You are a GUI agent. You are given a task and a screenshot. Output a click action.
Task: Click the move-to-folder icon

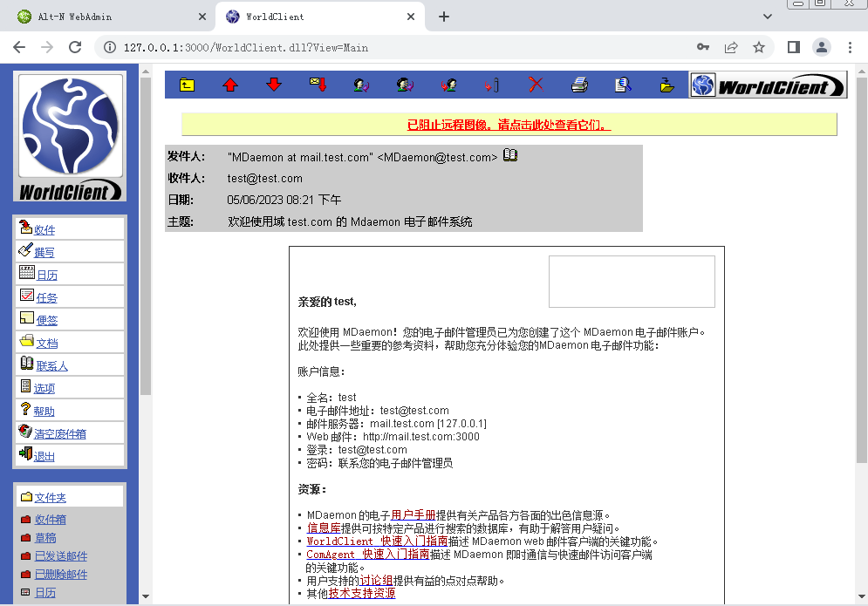667,85
